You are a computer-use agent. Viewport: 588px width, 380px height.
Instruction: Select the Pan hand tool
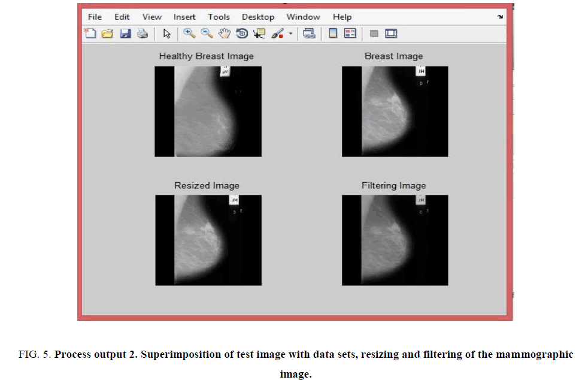(225, 34)
